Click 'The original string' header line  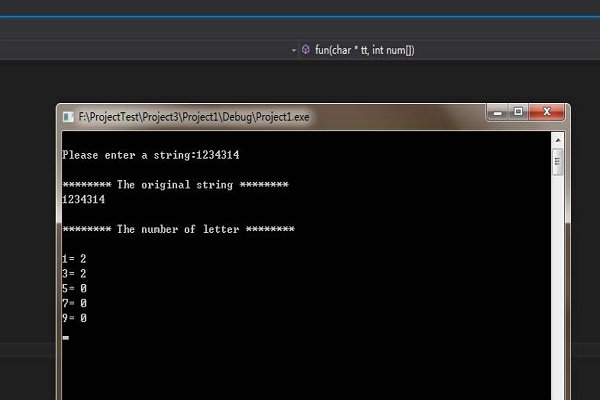[175, 185]
